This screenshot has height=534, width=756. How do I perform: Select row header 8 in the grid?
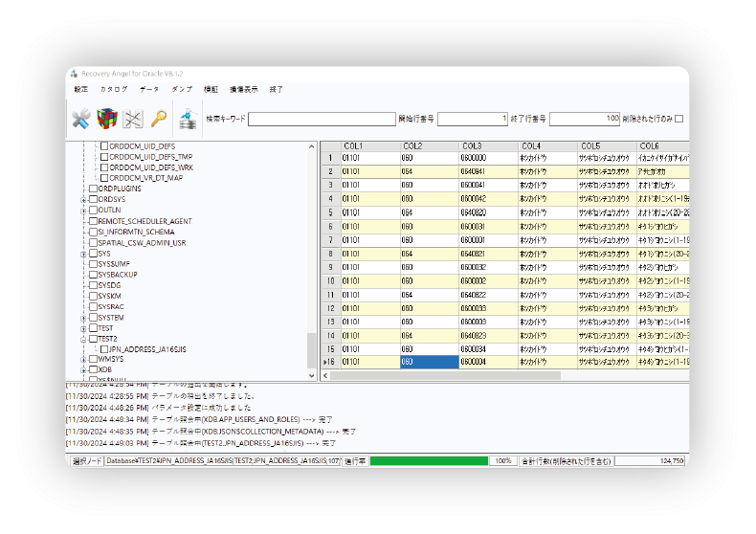tap(331, 254)
